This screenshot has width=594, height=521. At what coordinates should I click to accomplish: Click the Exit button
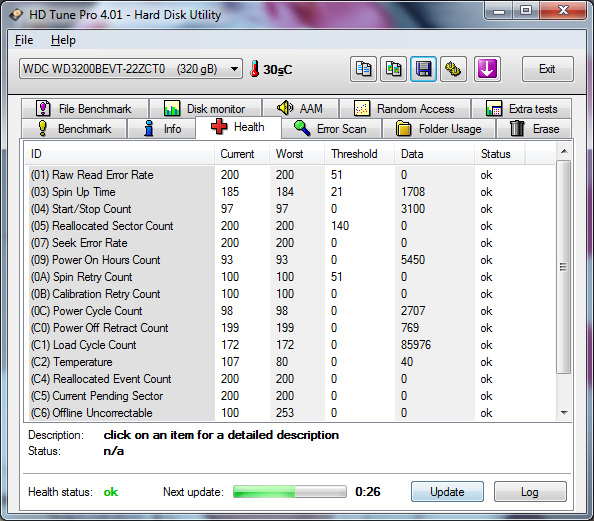tap(547, 69)
